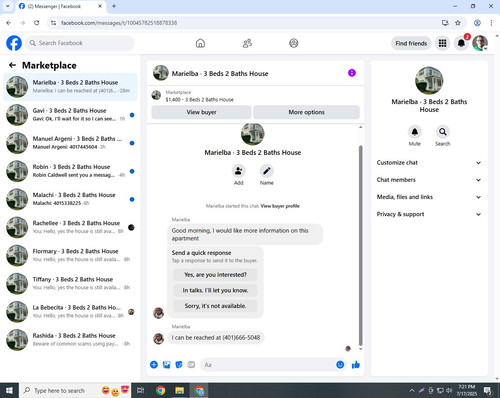Expand the Chat members section

pyautogui.click(x=429, y=180)
